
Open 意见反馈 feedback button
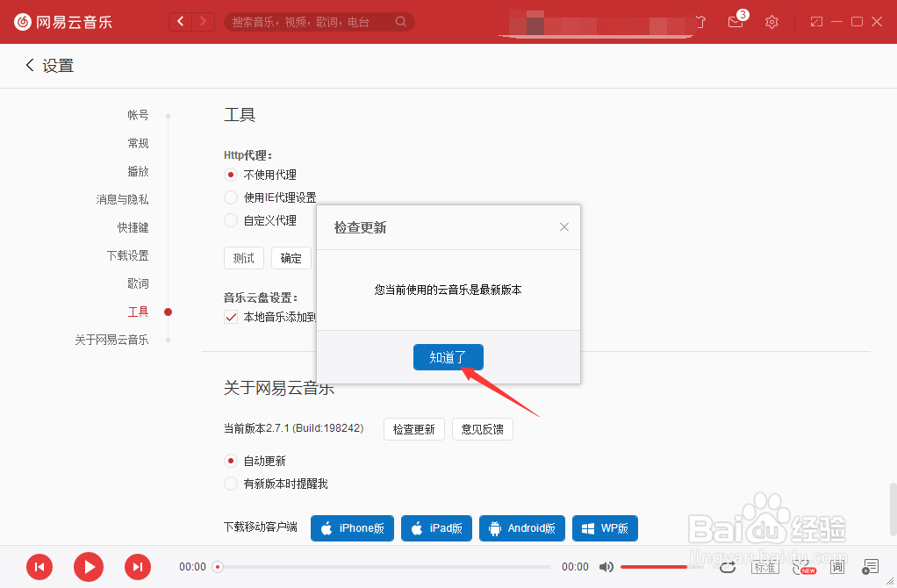pos(482,429)
